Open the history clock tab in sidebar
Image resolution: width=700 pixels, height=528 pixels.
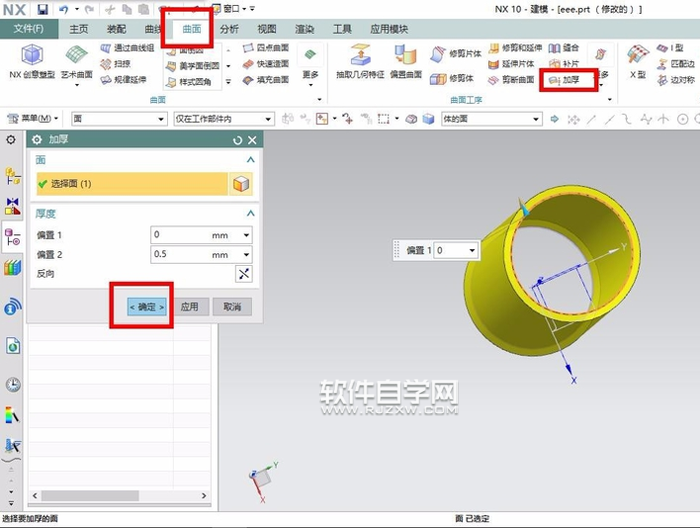click(13, 384)
